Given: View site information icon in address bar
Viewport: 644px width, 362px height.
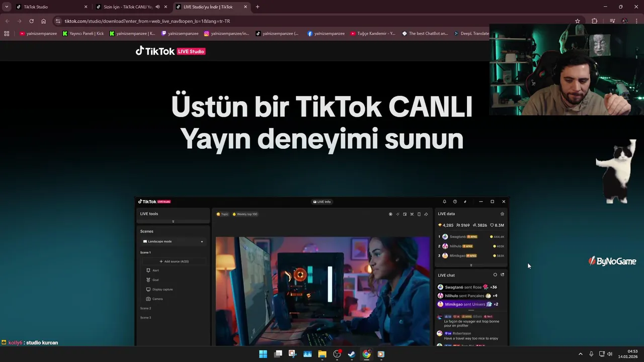Looking at the screenshot, I should tap(58, 21).
